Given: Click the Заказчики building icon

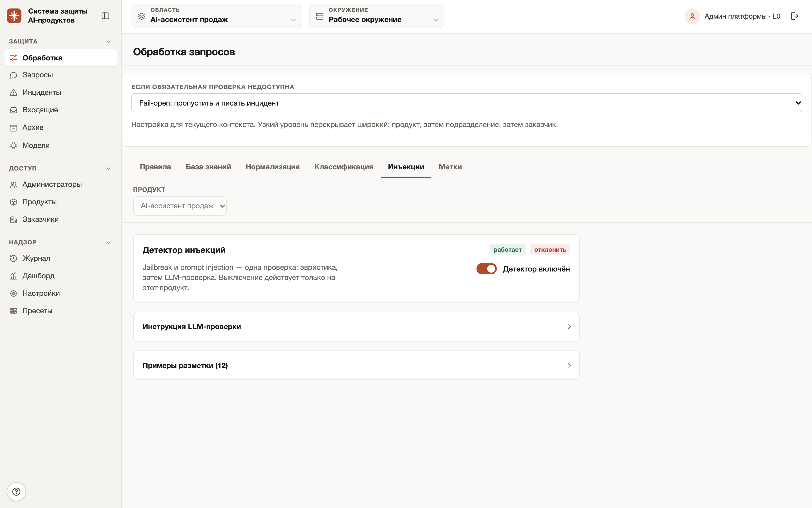Looking at the screenshot, I should (x=14, y=220).
